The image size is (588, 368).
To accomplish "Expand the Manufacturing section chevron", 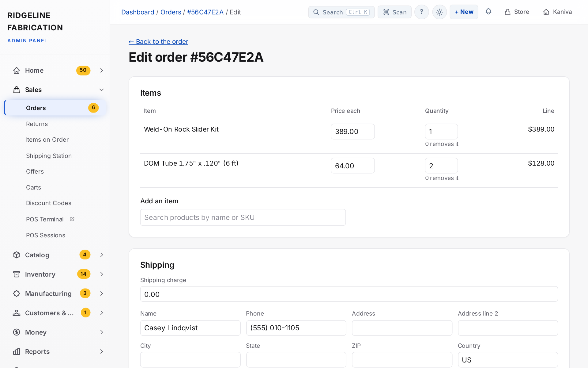I will (101, 293).
